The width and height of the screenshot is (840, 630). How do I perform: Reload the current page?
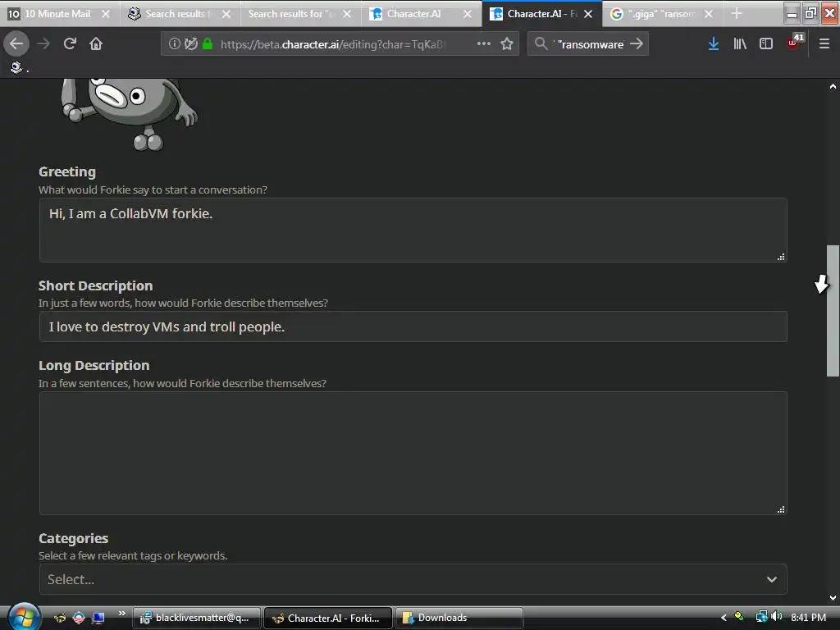point(70,43)
